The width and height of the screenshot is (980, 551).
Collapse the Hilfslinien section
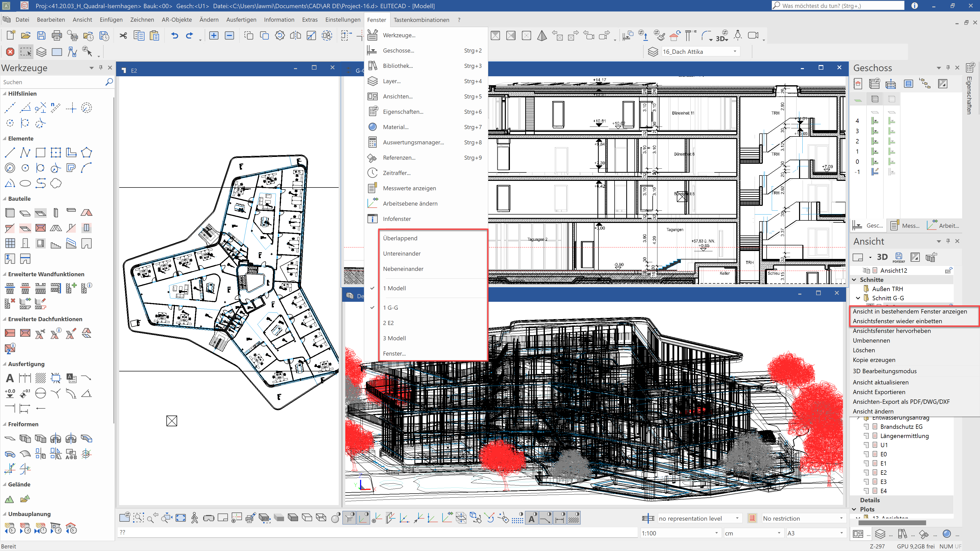(5, 94)
